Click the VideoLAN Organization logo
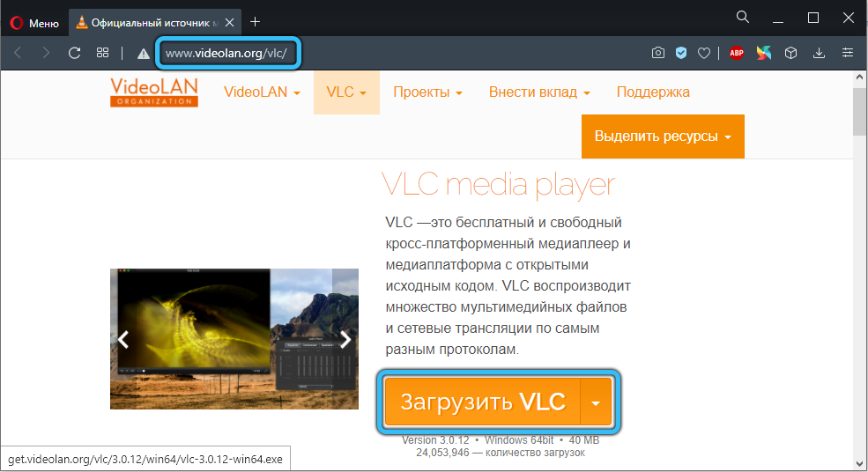 click(x=154, y=92)
